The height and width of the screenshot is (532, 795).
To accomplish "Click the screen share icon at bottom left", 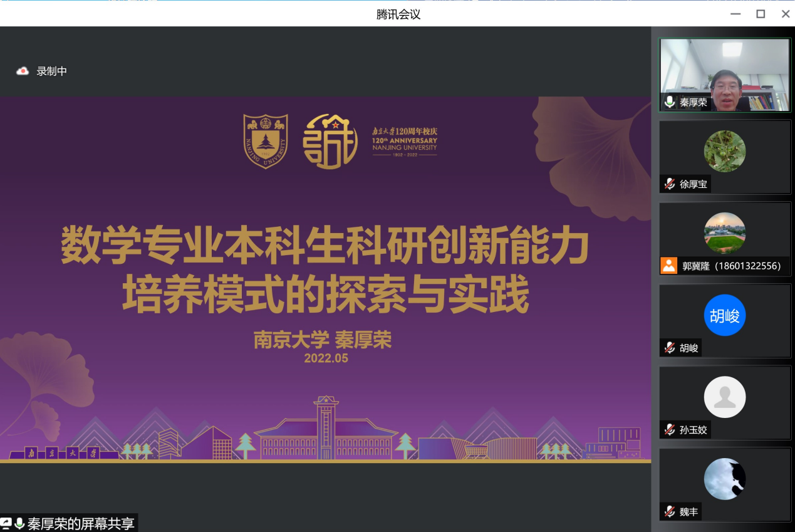I will tap(6, 523).
